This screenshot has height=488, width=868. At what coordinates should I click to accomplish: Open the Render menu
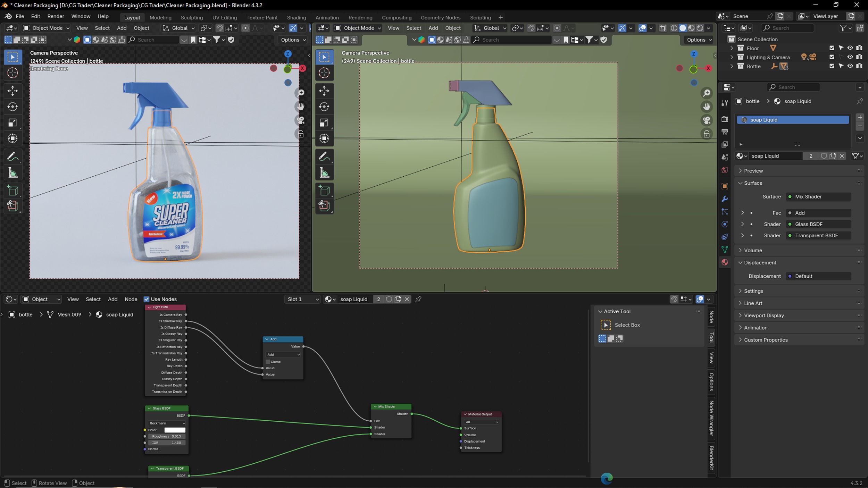tap(56, 16)
